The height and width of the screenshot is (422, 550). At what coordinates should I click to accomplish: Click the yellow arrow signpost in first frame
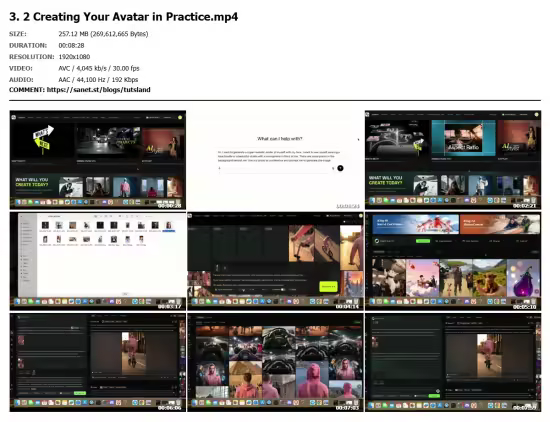pyautogui.click(x=43, y=139)
